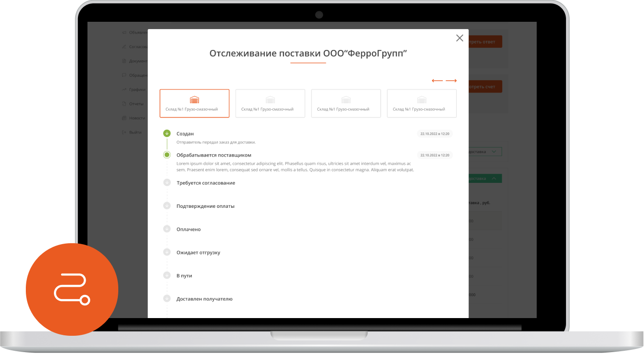Select the warehouse icon on the first Склад card
The height and width of the screenshot is (363, 644).
pos(194,99)
